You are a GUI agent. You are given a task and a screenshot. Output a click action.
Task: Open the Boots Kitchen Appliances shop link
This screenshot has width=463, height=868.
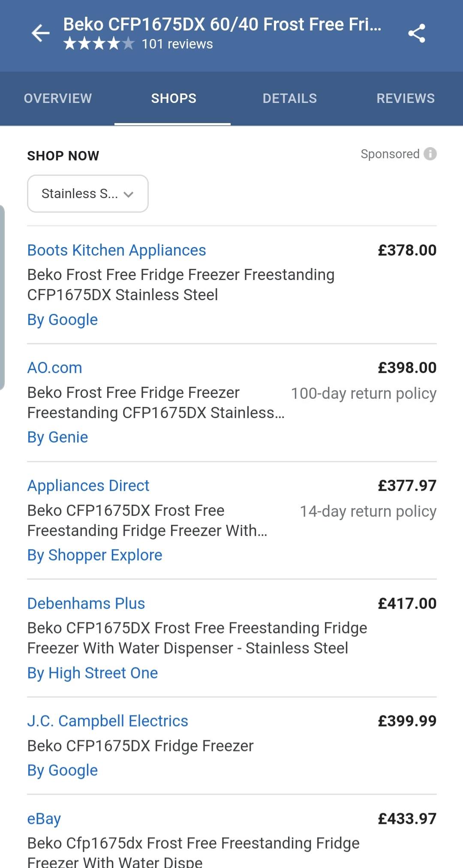[117, 250]
